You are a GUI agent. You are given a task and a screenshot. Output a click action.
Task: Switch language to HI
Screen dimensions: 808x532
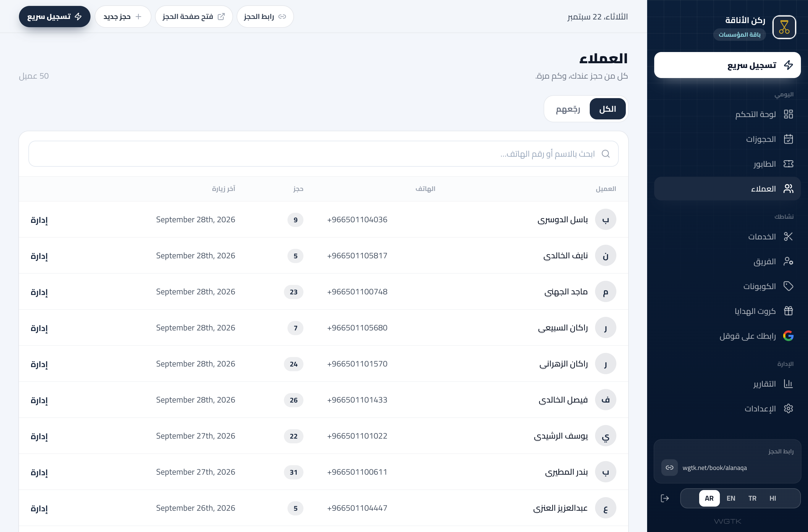click(x=773, y=498)
